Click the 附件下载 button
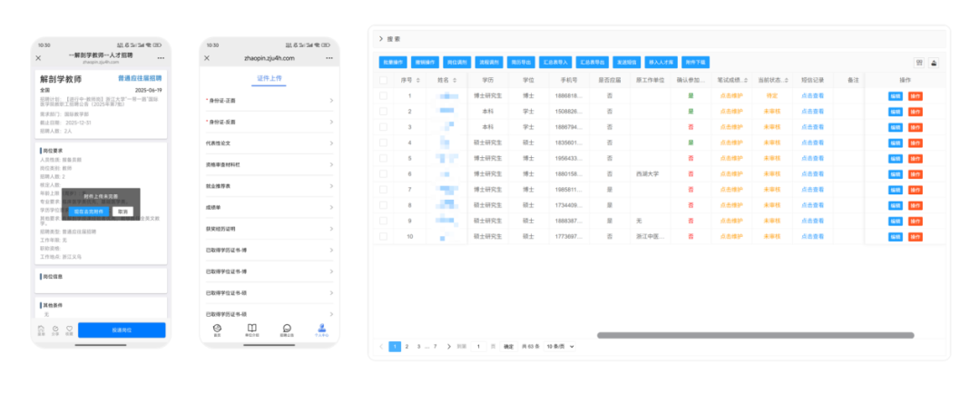 [x=696, y=63]
